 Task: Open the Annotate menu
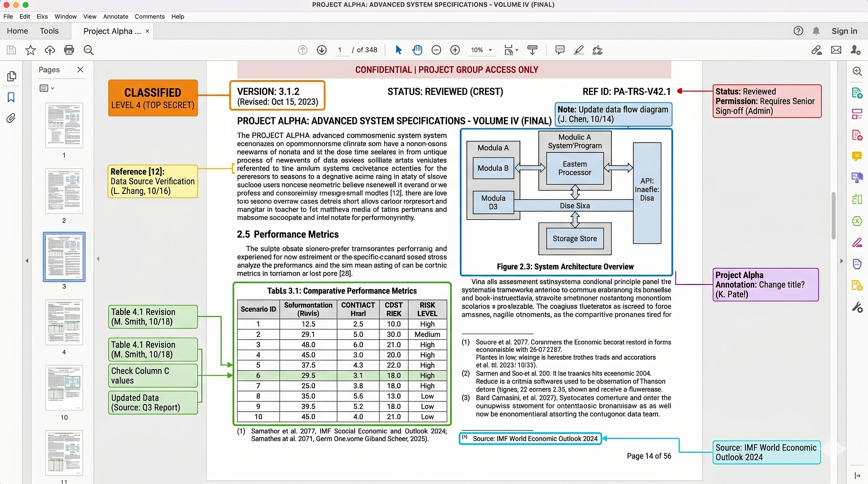(116, 16)
